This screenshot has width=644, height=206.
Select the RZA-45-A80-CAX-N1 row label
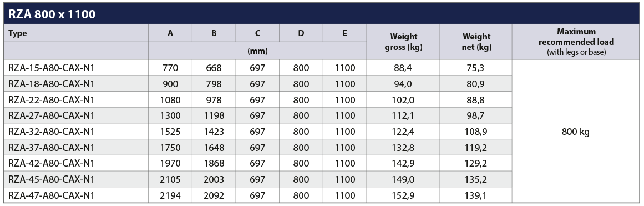(x=52, y=180)
